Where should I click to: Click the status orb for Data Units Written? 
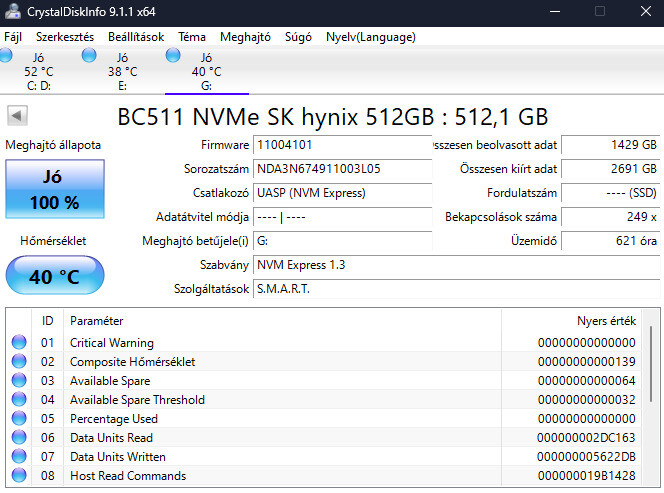click(18, 457)
